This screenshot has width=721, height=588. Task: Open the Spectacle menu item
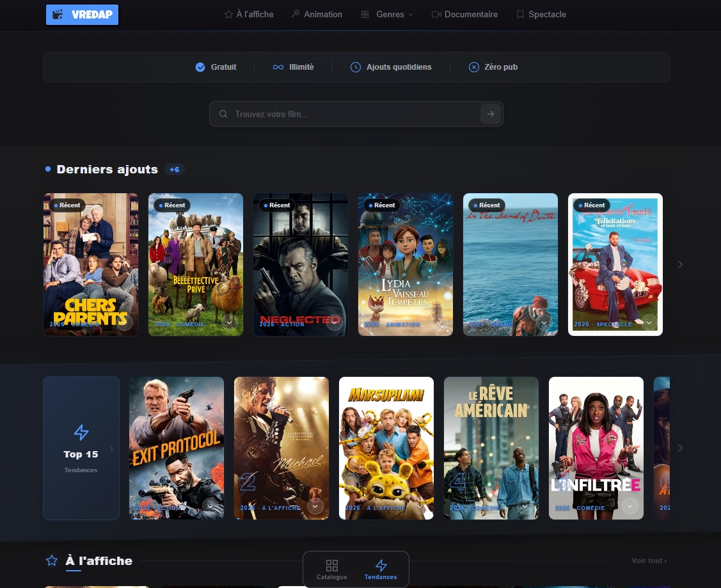[541, 14]
